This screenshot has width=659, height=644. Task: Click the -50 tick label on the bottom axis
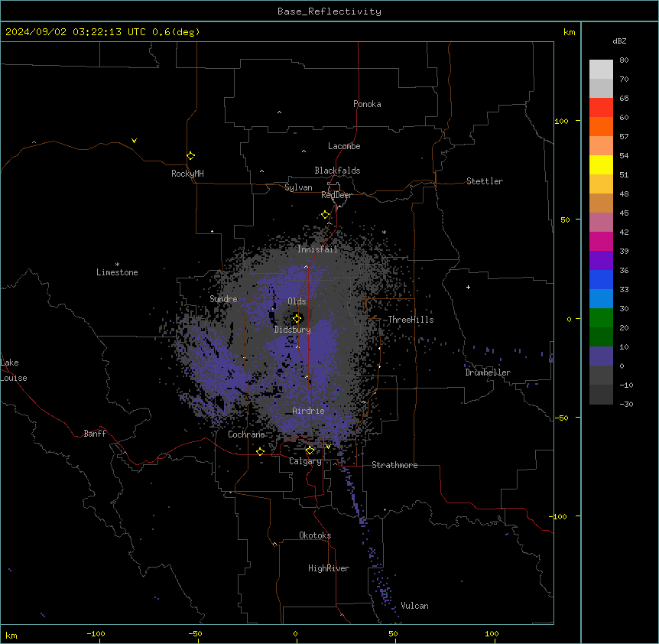(x=195, y=633)
